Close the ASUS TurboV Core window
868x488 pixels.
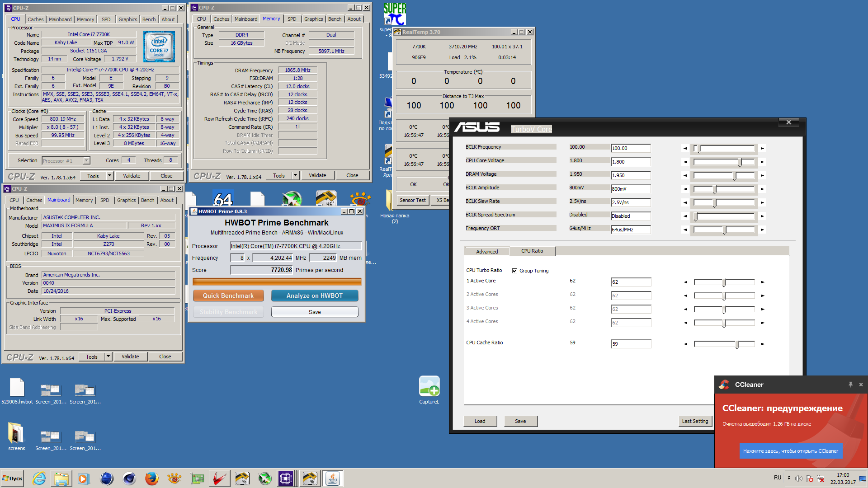788,122
